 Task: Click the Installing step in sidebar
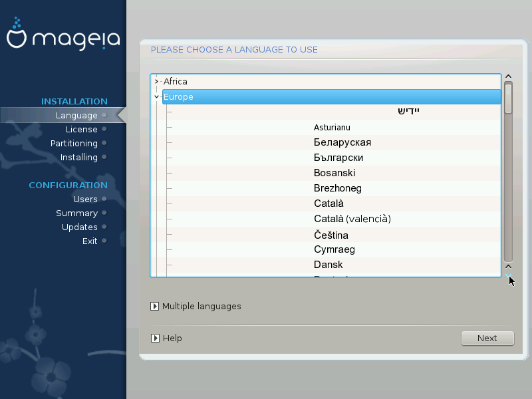click(x=78, y=158)
